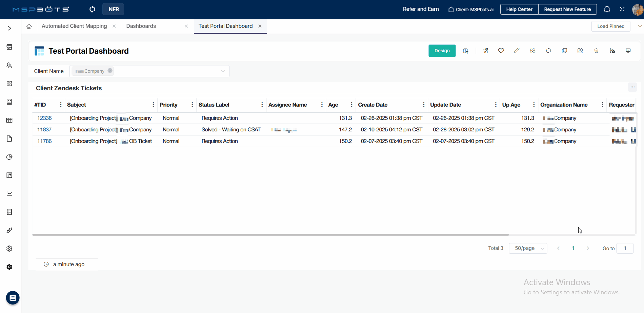Click the table's horizontal scrollbar

(270, 235)
